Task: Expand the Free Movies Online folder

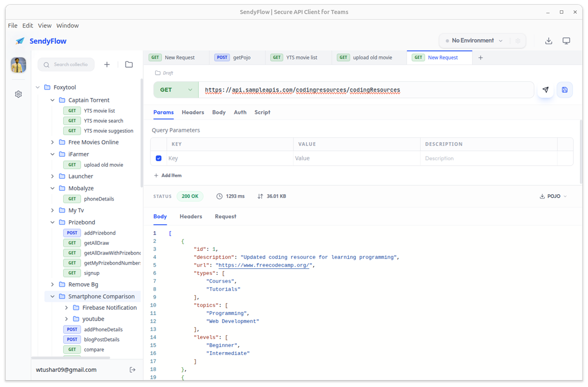Action: (53, 142)
